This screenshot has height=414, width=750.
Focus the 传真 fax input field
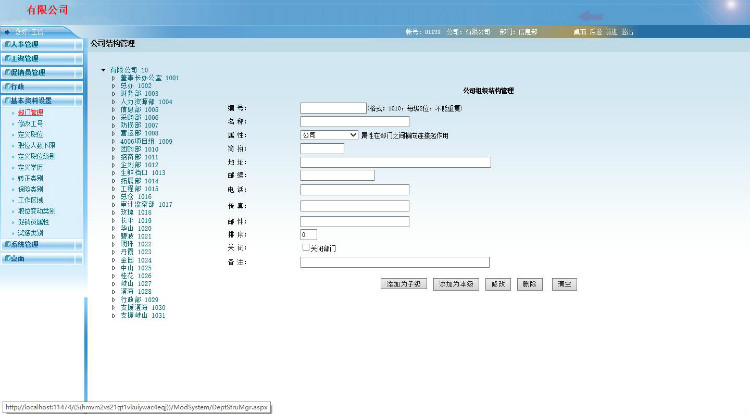coord(355,206)
